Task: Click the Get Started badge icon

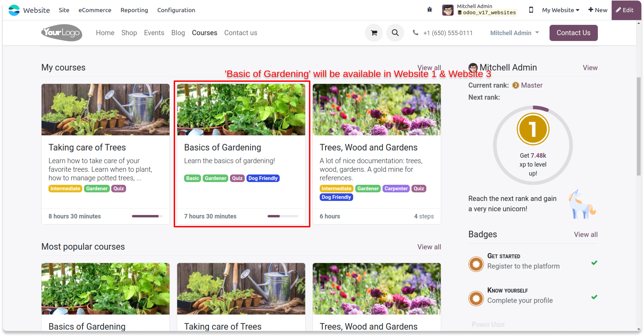Action: point(476,264)
